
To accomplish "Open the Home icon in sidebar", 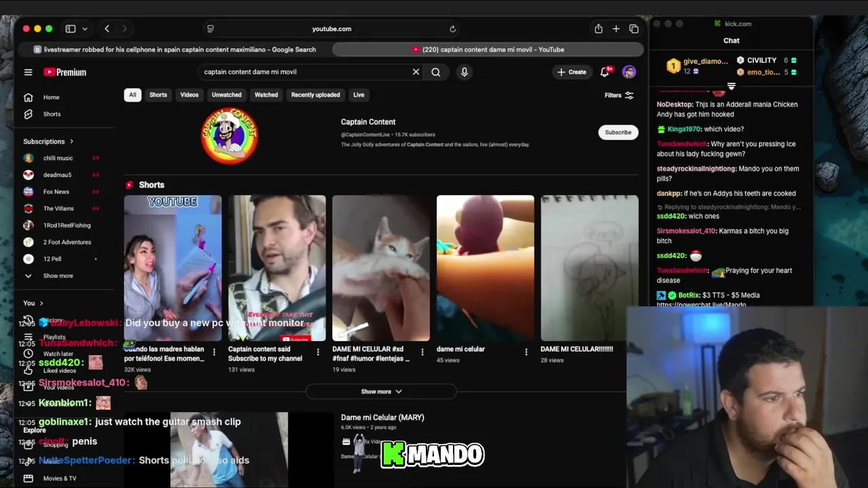I will coord(28,97).
